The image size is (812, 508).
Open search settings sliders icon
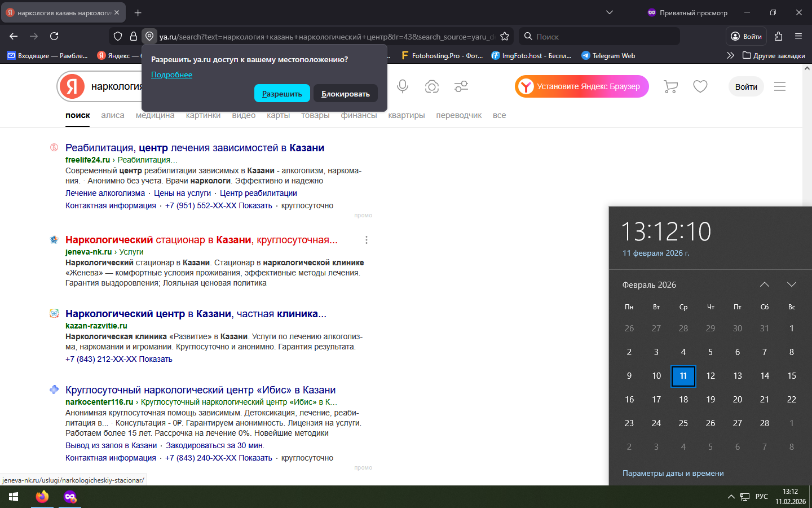(x=461, y=86)
